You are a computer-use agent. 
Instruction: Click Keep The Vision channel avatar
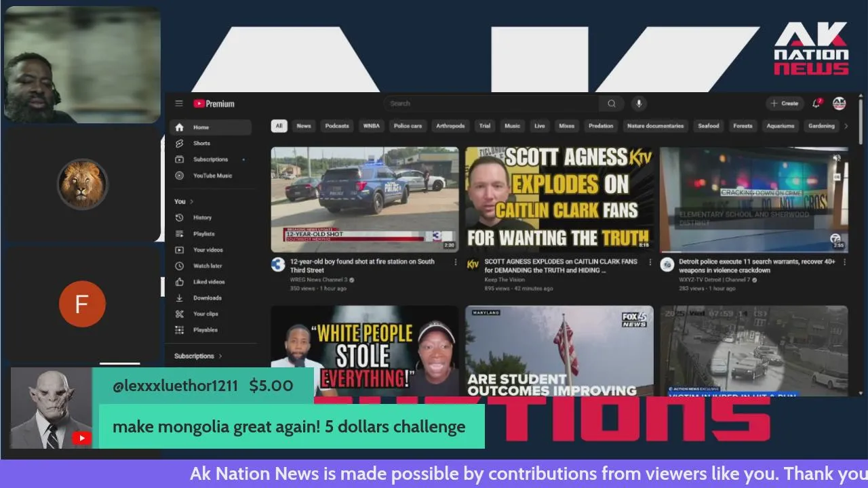473,264
